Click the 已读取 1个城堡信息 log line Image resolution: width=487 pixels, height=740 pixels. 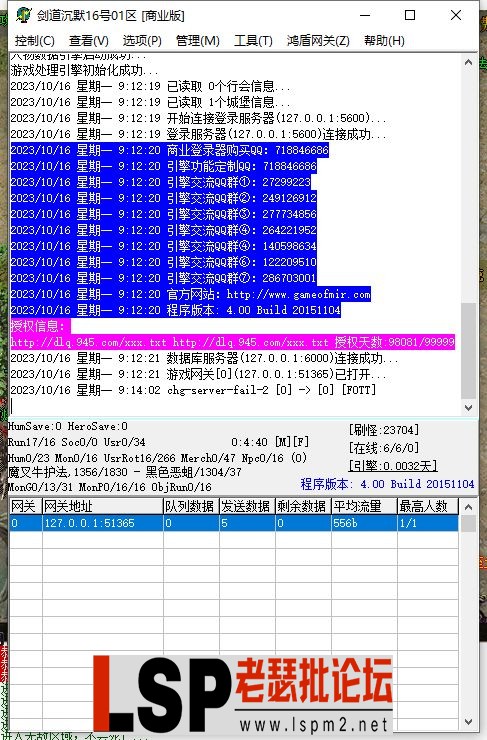coord(151,102)
